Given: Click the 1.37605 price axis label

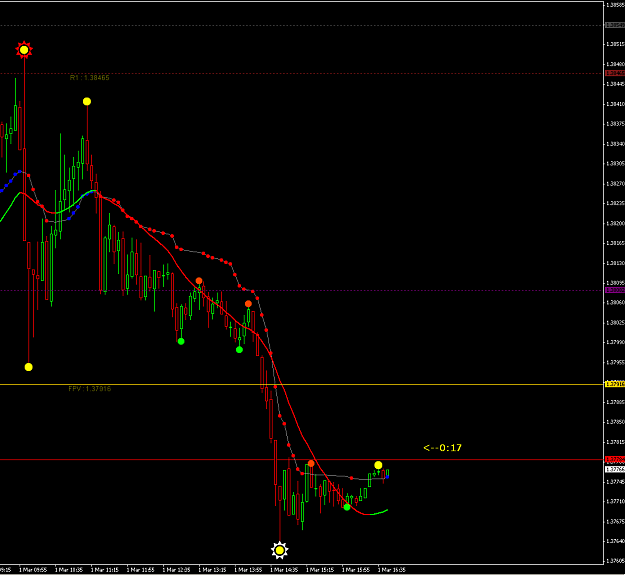Looking at the screenshot, I should click(615, 561).
